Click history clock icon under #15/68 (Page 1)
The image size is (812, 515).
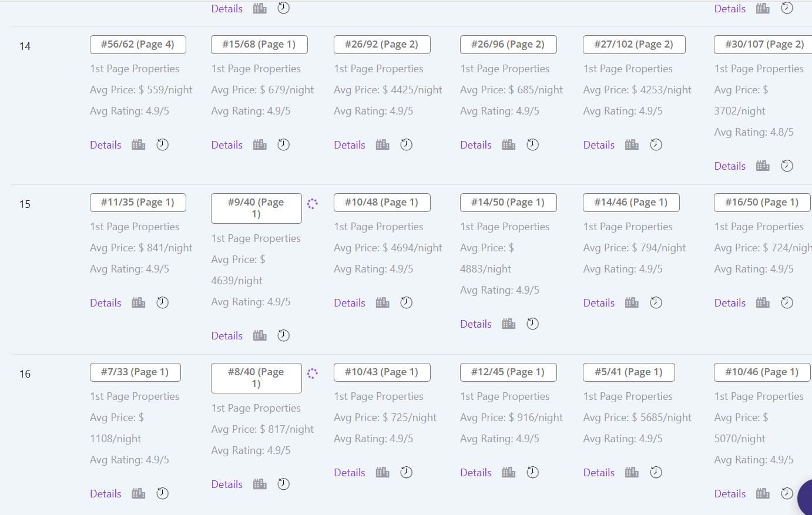coord(284,144)
